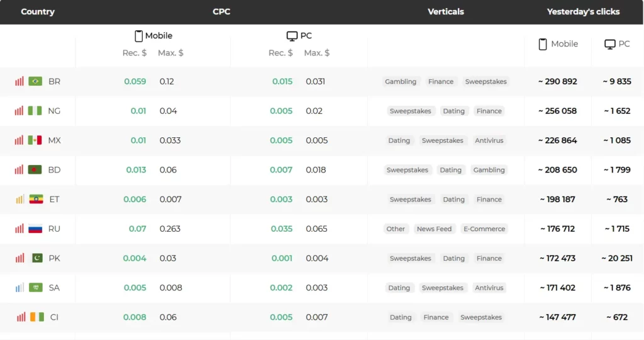Click the red traffic bars icon beside BD

point(19,169)
